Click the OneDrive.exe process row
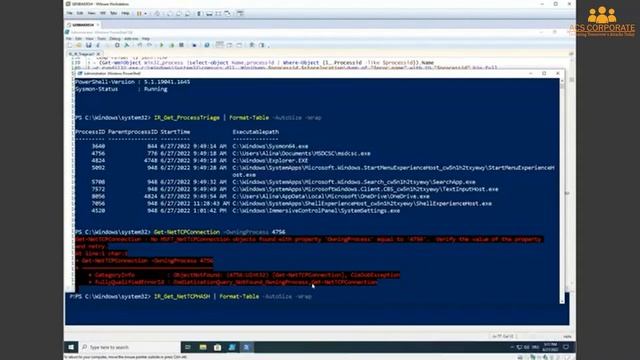Viewport: 640px width, 360px height. coord(252,196)
